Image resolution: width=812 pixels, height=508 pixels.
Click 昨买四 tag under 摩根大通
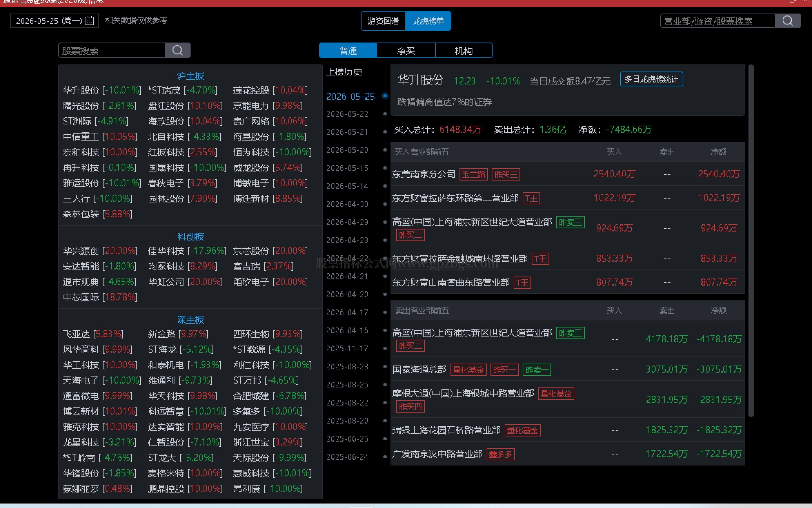[411, 406]
